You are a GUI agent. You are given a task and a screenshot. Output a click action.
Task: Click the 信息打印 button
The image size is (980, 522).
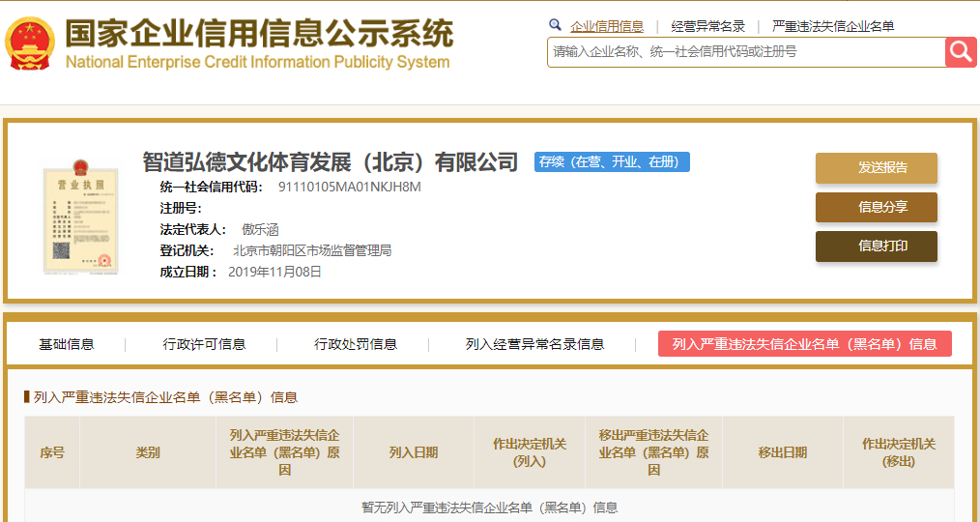pyautogui.click(x=877, y=246)
